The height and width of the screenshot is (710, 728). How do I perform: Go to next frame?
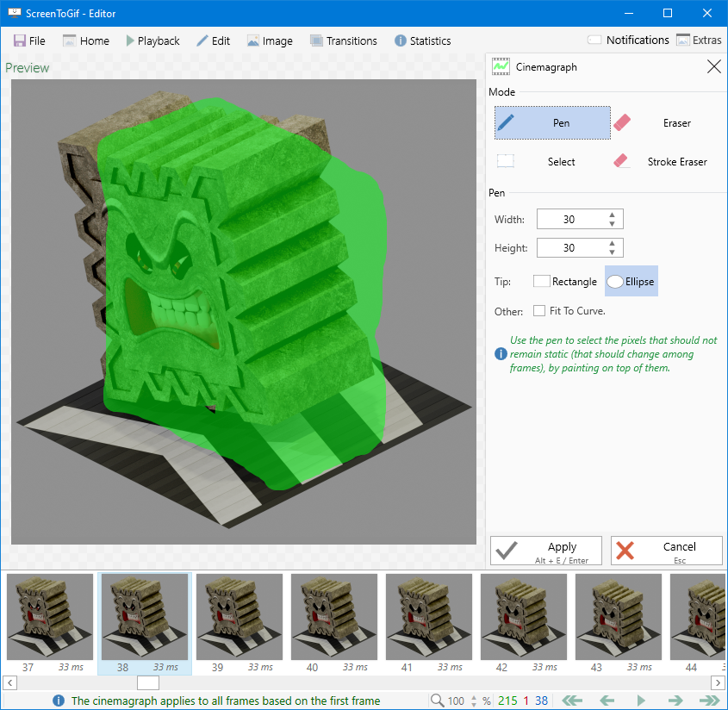tap(675, 701)
